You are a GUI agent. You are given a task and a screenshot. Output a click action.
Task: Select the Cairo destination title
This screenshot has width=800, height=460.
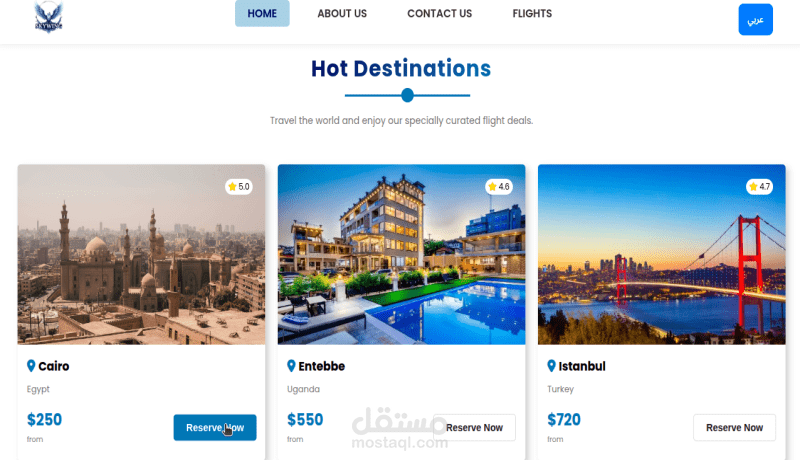pos(54,366)
